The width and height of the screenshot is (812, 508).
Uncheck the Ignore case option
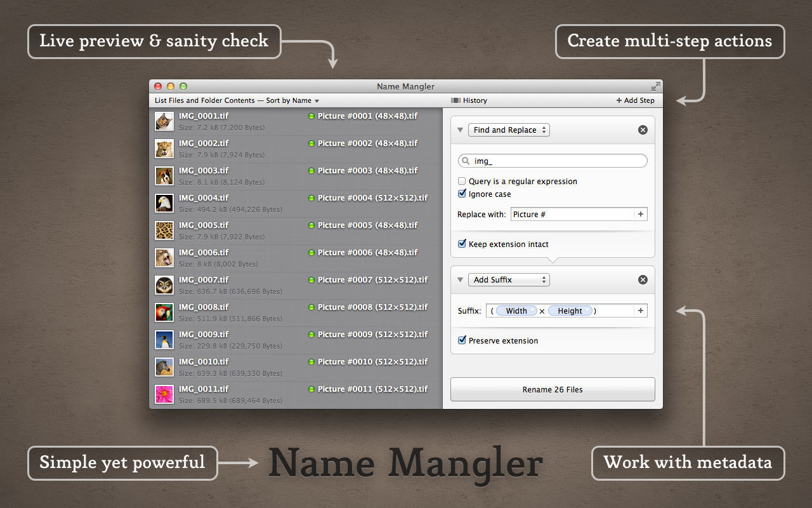click(x=462, y=194)
